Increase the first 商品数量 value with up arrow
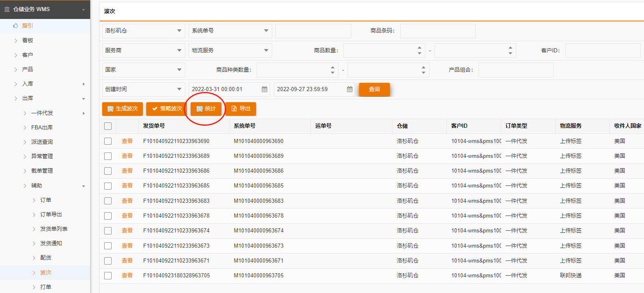 click(419, 48)
